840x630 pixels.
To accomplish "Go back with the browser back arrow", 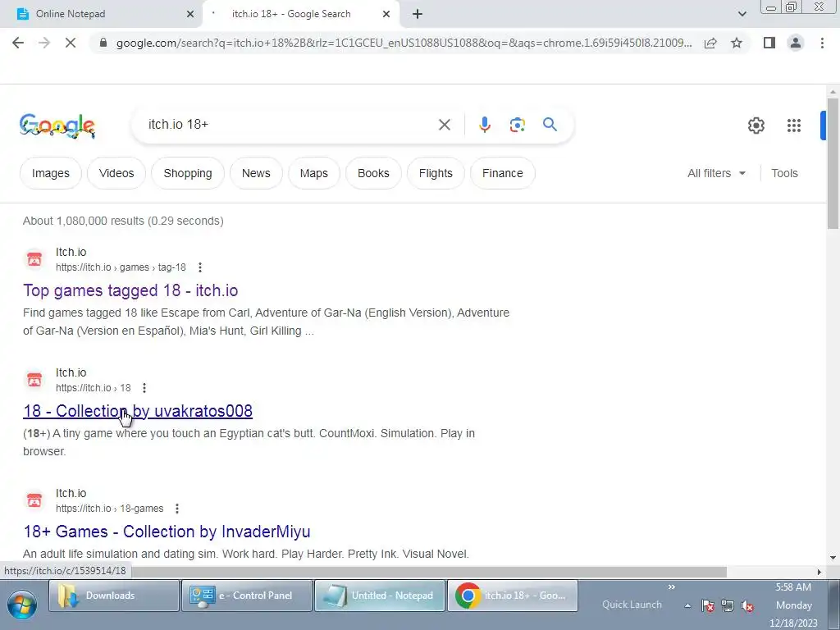I will tap(18, 43).
